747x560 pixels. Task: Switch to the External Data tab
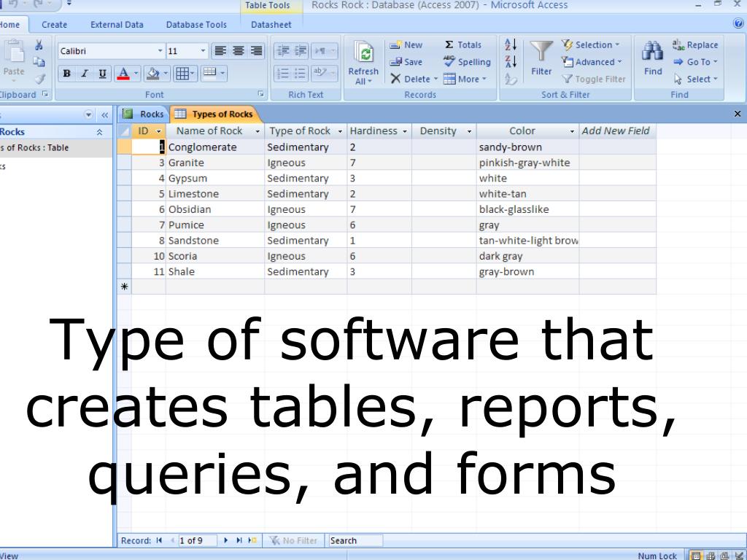tap(117, 25)
